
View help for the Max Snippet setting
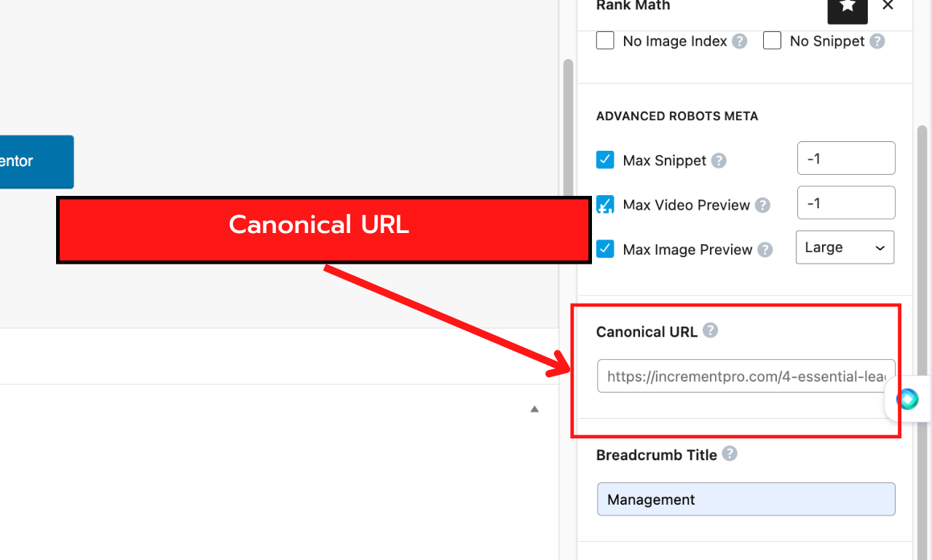pos(719,160)
